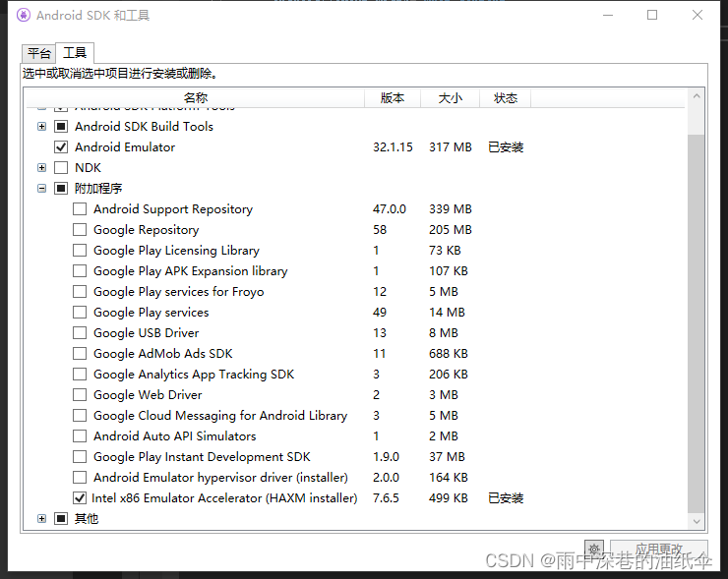Toggle the 其他 group checkbox

pyautogui.click(x=61, y=519)
